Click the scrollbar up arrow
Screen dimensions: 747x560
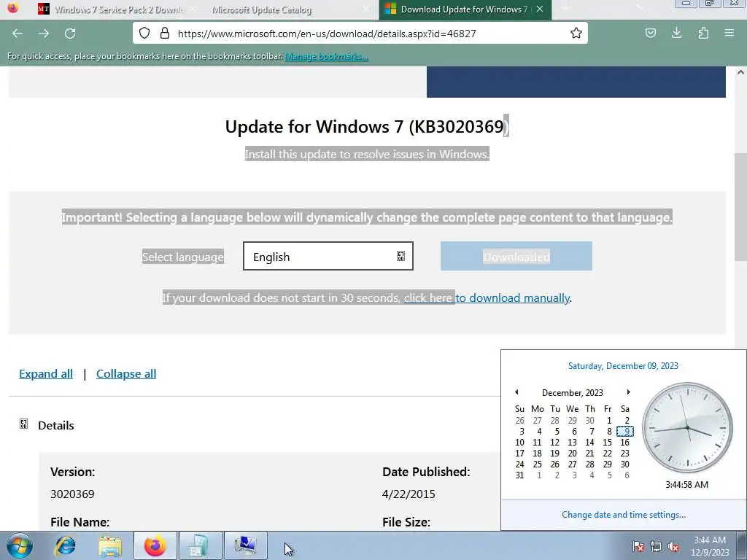(740, 72)
